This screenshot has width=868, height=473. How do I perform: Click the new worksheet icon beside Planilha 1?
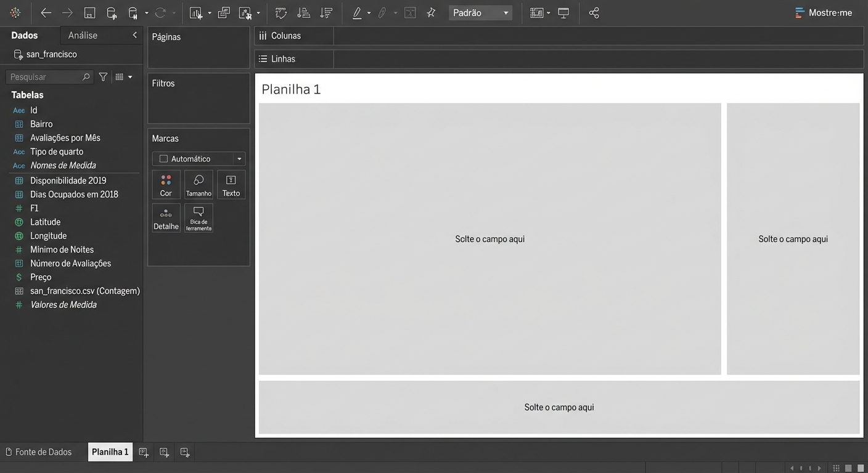pyautogui.click(x=144, y=453)
